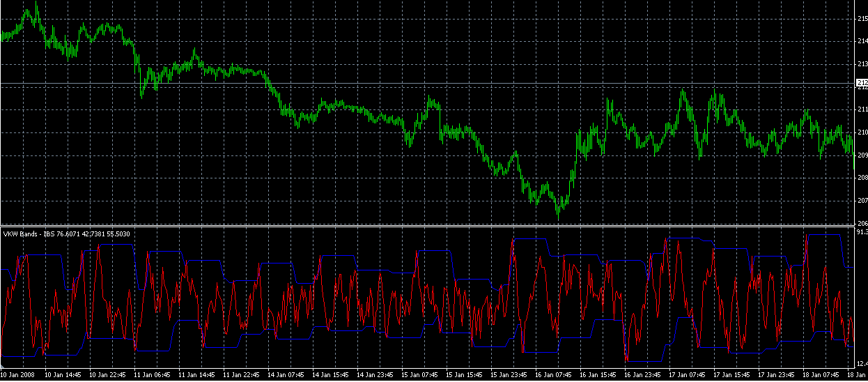Click the 14 Jan 07:45 time label
This screenshot has height=382, width=868.
point(286,375)
